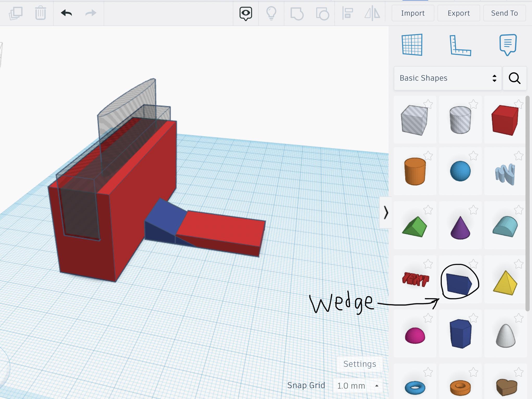Toggle view-all eye icon
The width and height of the screenshot is (532, 399).
click(x=246, y=13)
